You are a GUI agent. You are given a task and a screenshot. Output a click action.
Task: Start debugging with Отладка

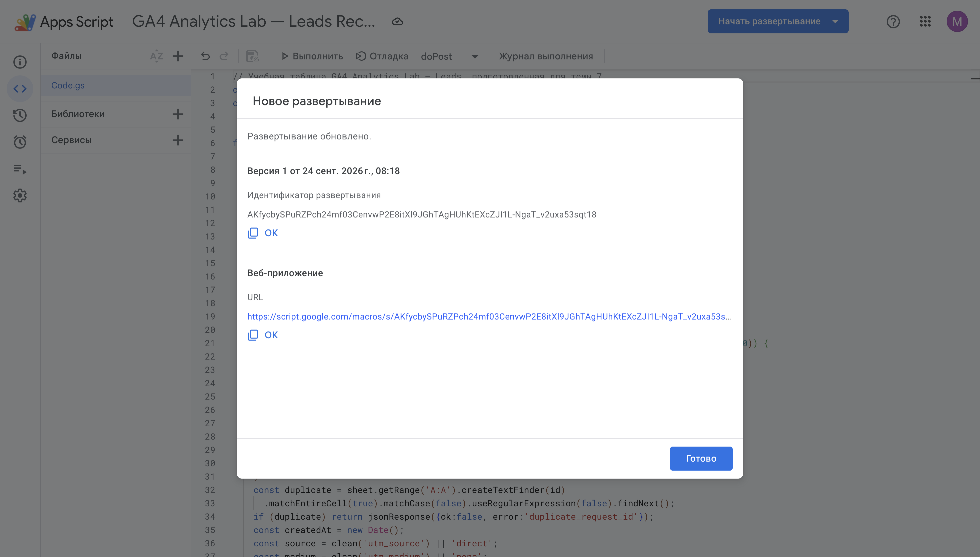[382, 56]
